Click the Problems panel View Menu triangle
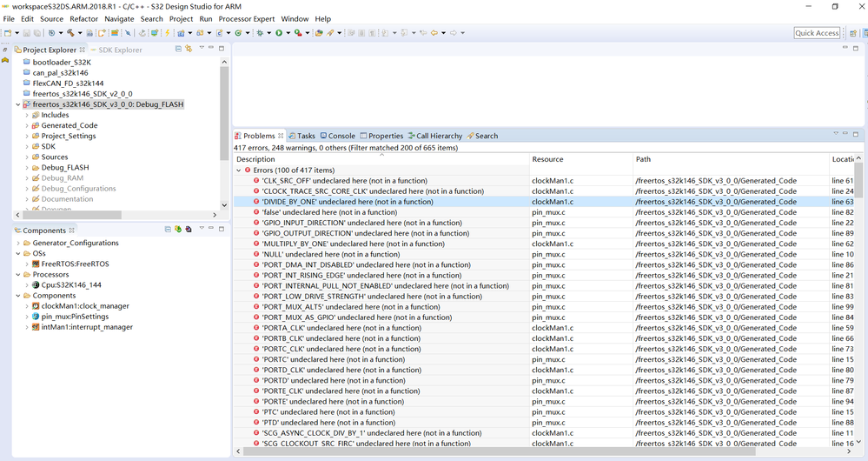This screenshot has height=461, width=868. pyautogui.click(x=835, y=134)
